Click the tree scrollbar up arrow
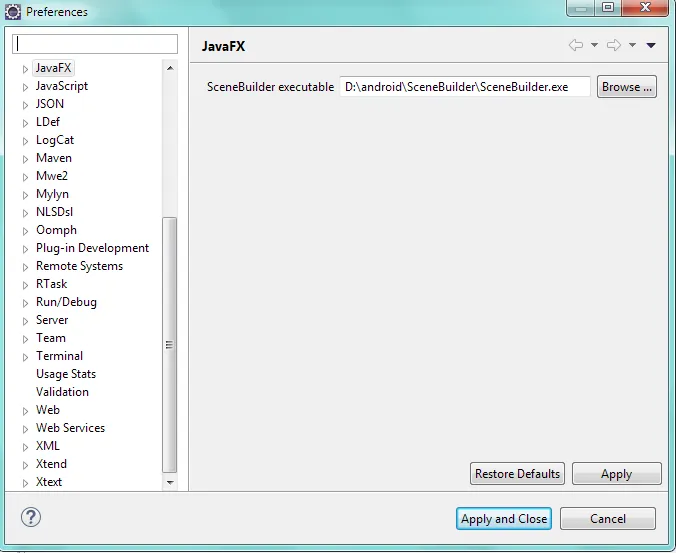This screenshot has width=676, height=553. [x=170, y=68]
